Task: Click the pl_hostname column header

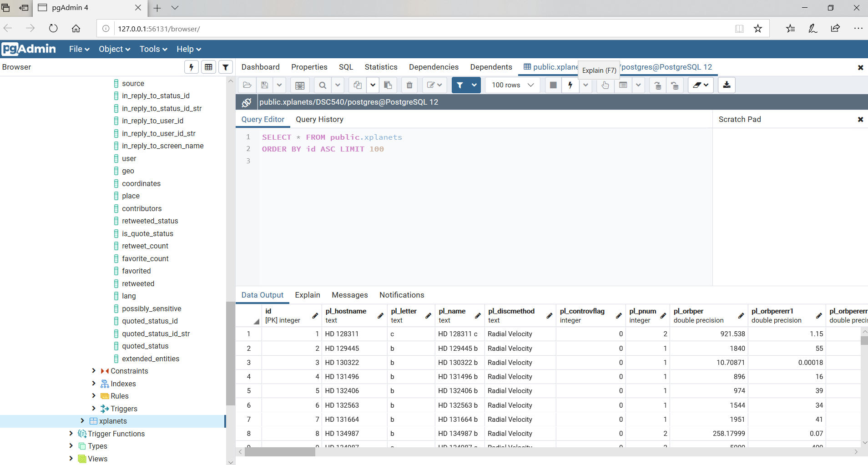Action: 346,311
